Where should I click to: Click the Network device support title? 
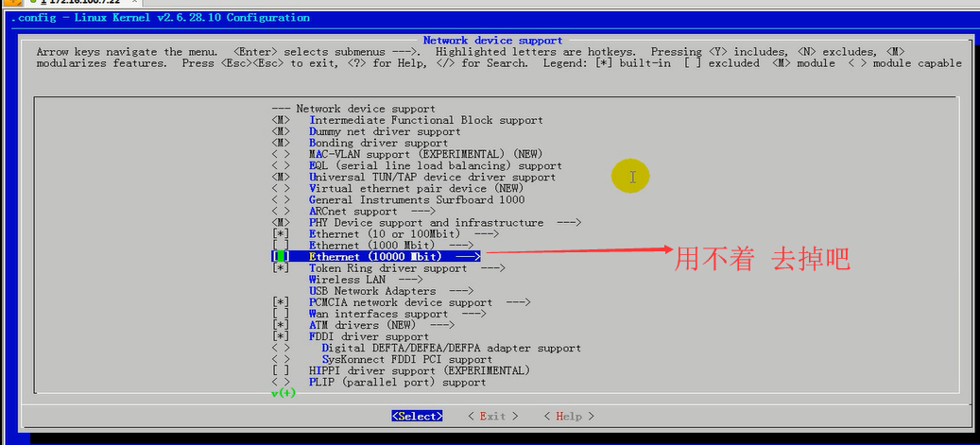click(x=493, y=40)
